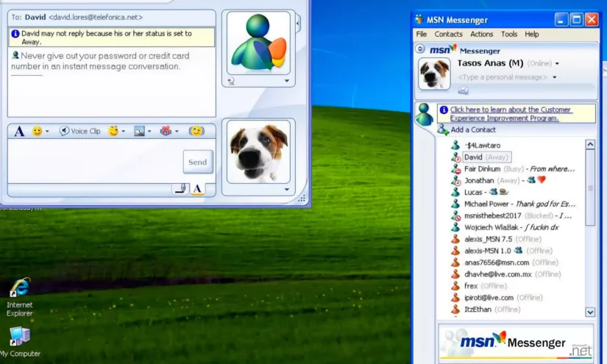
Task: Open My Computer desktop icon
Action: (x=20, y=342)
